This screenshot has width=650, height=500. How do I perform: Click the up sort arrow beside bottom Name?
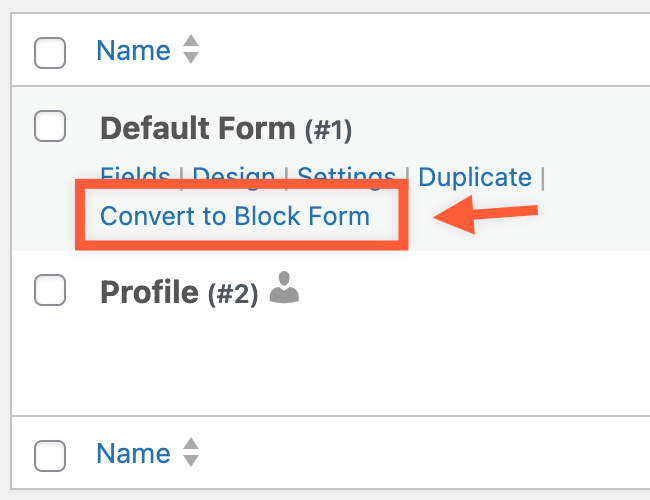click(x=191, y=444)
